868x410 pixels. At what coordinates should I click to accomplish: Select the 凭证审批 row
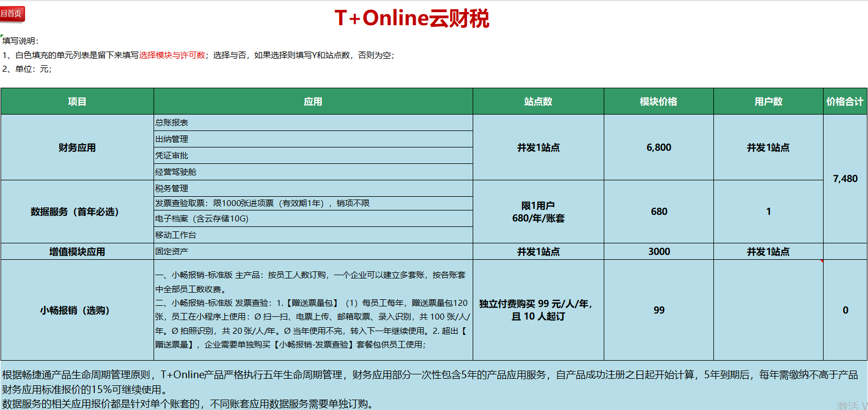pyautogui.click(x=313, y=156)
